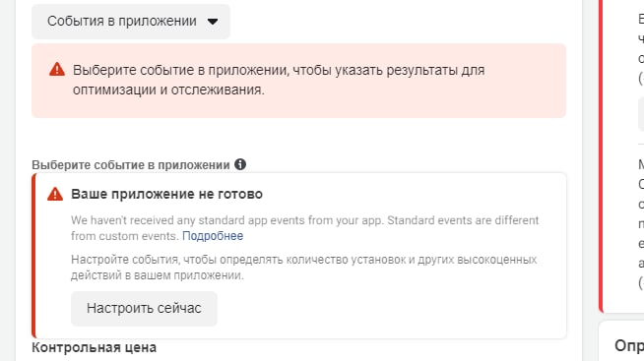Click the pink banner text about оптимизации и отслеживания
Image resolution: width=644 pixels, height=361 pixels.
coord(279,80)
